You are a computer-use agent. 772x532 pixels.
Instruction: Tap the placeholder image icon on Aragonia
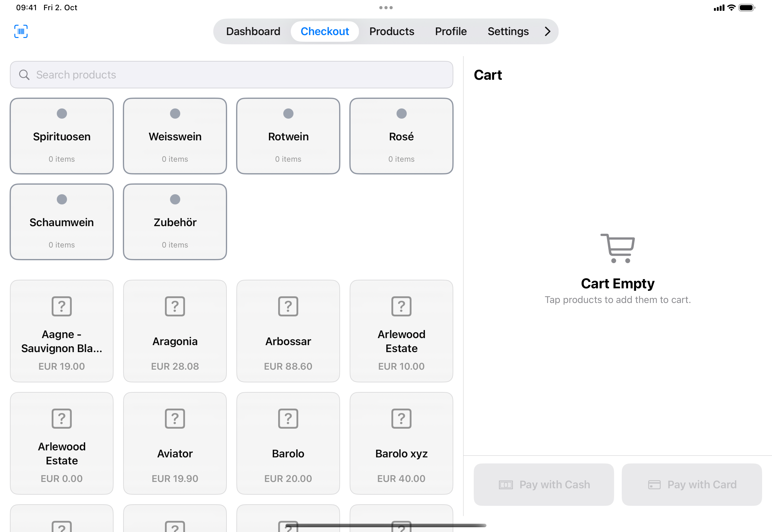pos(175,306)
